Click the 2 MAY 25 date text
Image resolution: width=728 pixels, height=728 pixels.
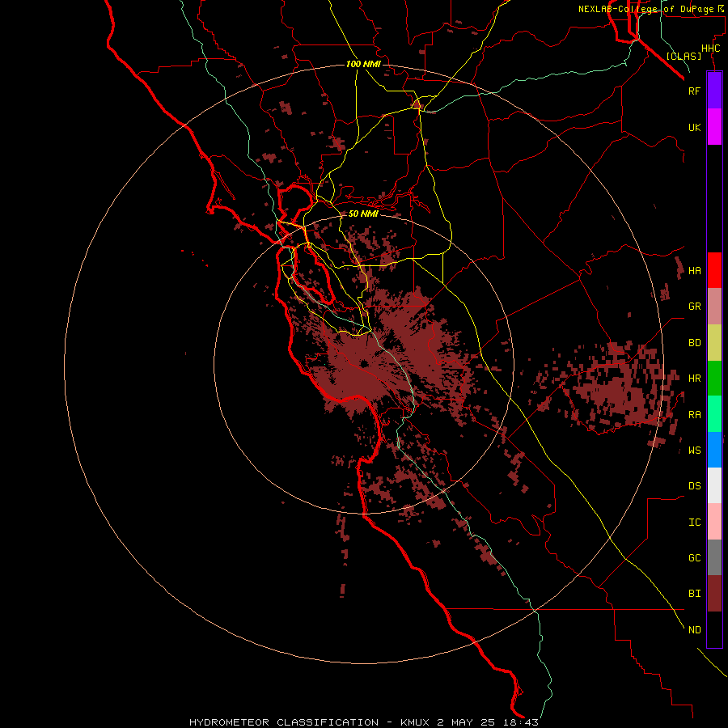[x=467, y=722]
